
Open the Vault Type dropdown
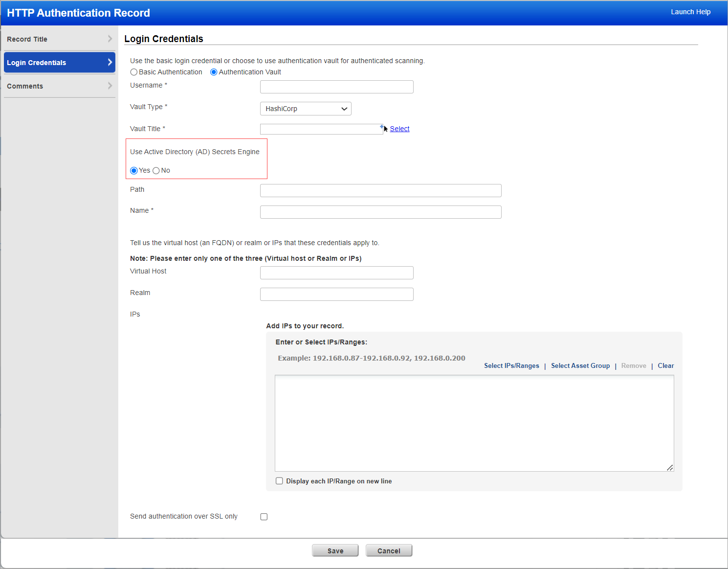coord(306,109)
